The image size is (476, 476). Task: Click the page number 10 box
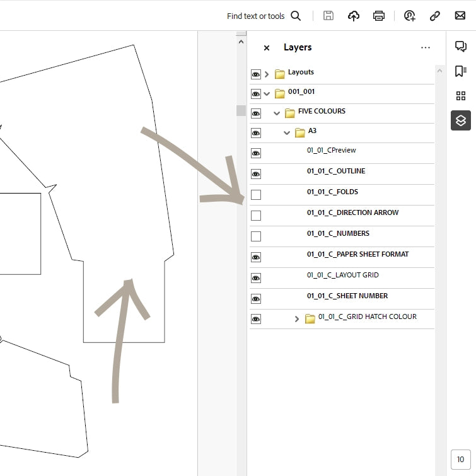click(x=461, y=460)
